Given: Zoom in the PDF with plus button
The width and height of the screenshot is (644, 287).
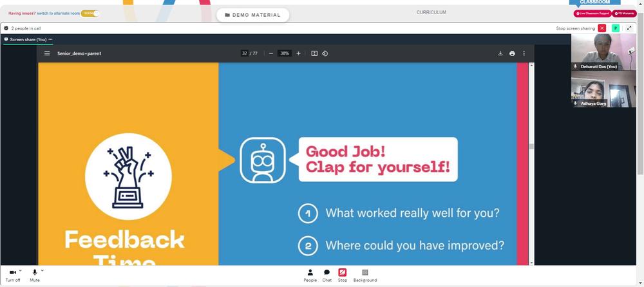Looking at the screenshot, I should click(298, 53).
